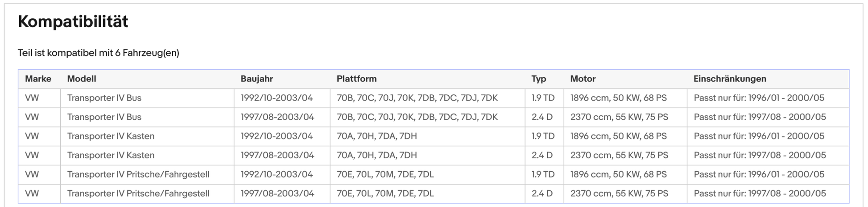The height and width of the screenshot is (207, 868).
Task: Click the Baujahr cell of the Bus 2.4 D row
Action: pyautogui.click(x=277, y=117)
